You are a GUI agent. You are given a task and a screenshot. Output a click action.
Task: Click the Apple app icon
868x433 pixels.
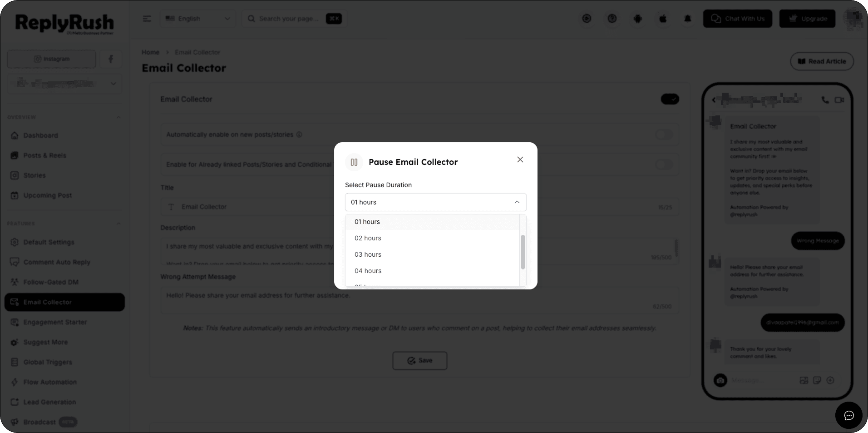pyautogui.click(x=663, y=19)
